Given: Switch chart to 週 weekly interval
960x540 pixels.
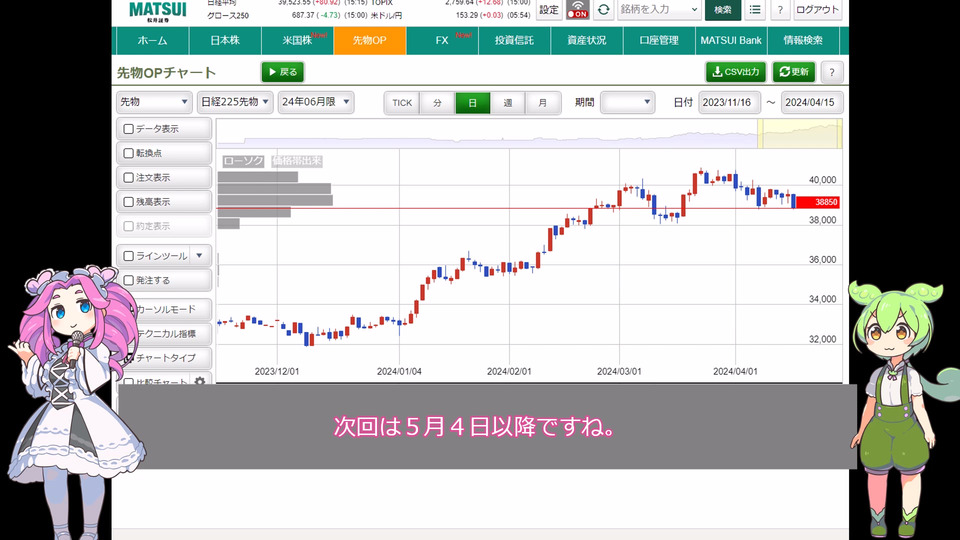Looking at the screenshot, I should click(508, 103).
